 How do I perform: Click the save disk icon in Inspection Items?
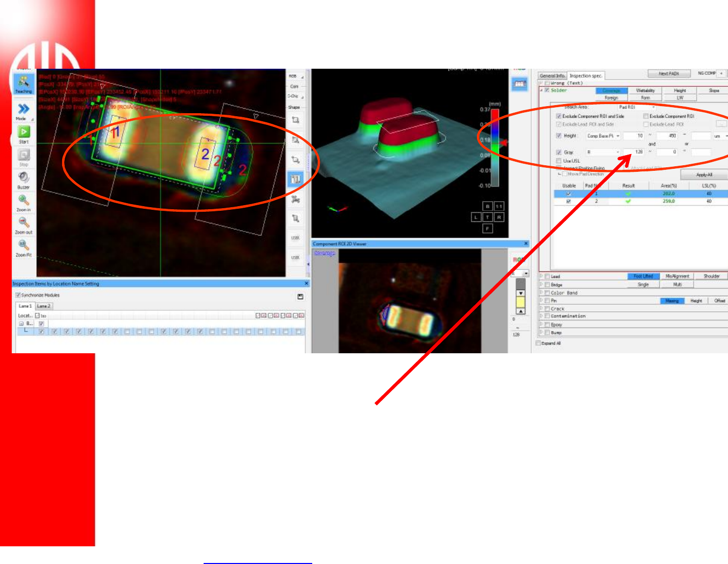pos(300,297)
